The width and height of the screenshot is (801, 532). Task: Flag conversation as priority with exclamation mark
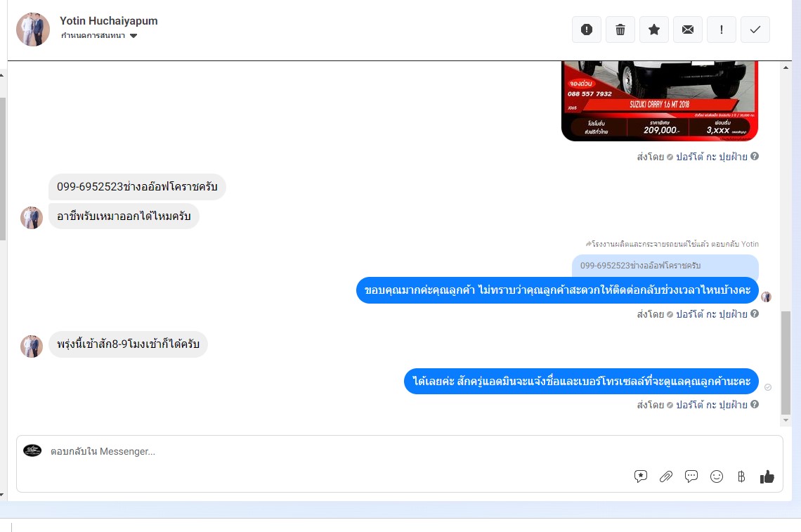[722, 30]
